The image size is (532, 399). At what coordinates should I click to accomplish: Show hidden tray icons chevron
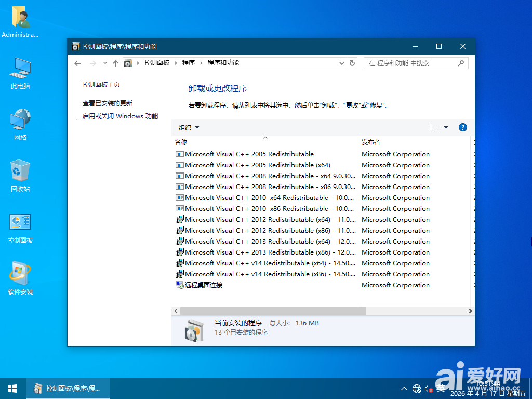point(404,389)
